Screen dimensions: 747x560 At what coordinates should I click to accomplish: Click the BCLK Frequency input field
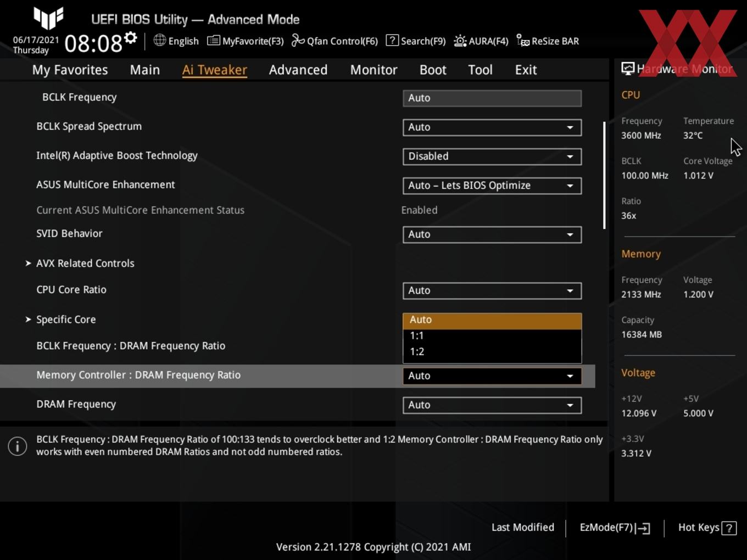[x=492, y=98]
